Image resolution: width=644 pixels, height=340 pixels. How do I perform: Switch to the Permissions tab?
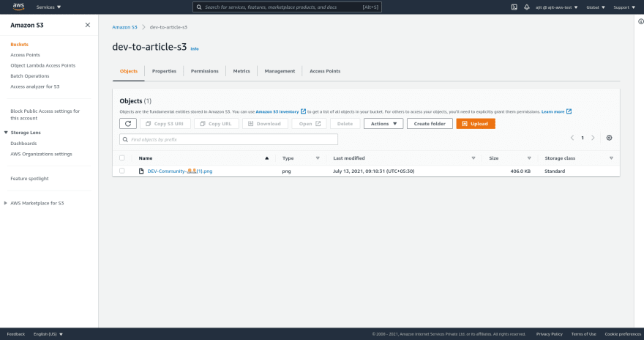(x=204, y=71)
